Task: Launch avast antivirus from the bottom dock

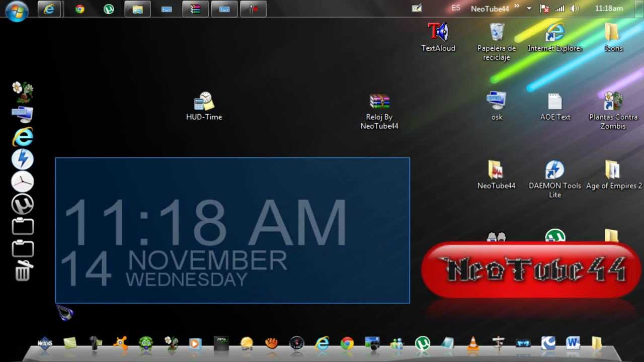Action: 120,343
